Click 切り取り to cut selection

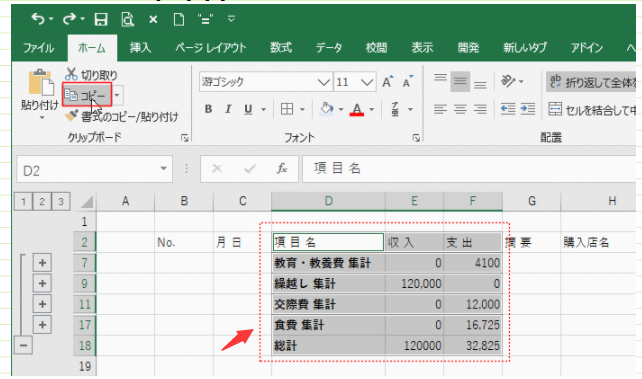tap(91, 74)
